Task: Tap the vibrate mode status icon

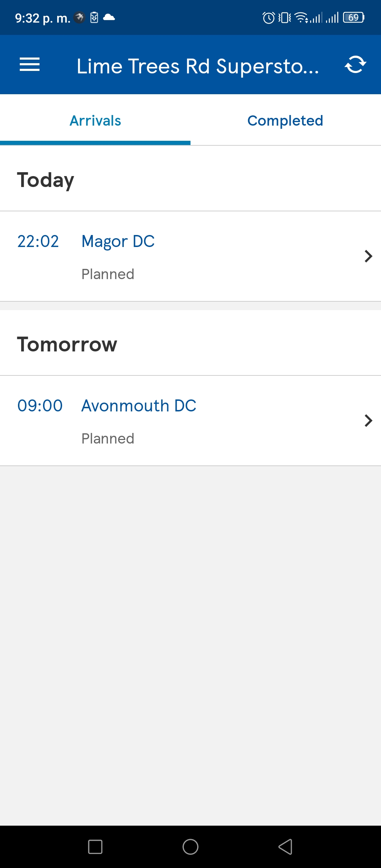Action: coord(285,18)
